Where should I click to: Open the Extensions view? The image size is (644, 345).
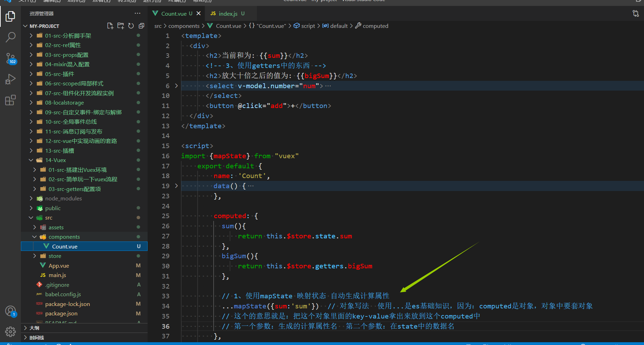pyautogui.click(x=10, y=100)
